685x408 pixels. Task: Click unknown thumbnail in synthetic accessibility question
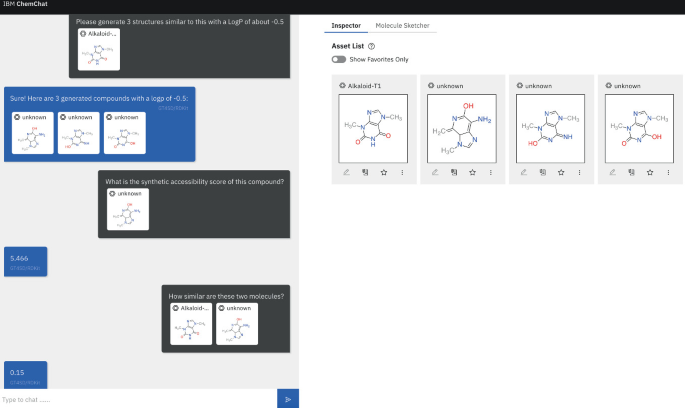click(128, 209)
